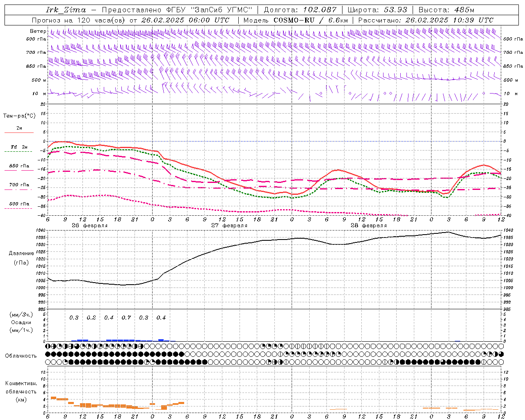Click the latitude value 53.93
The image size is (525, 420).
click(395, 10)
